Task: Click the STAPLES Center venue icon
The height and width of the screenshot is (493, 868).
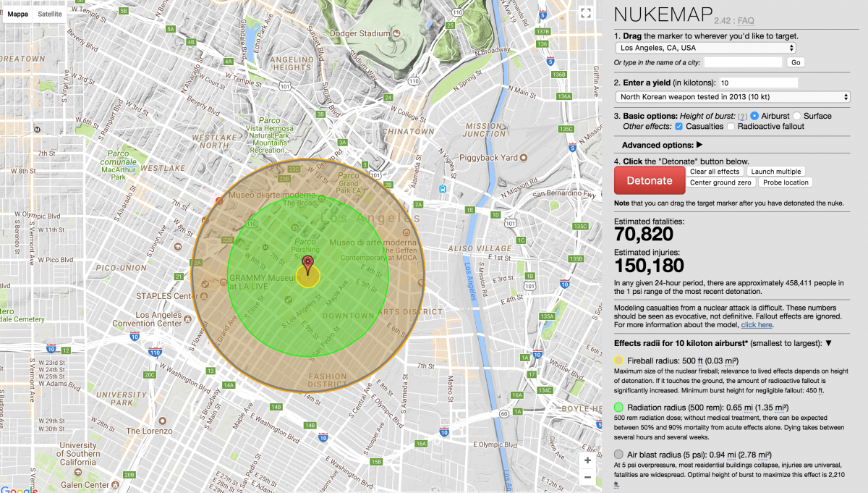Action: click(x=205, y=296)
